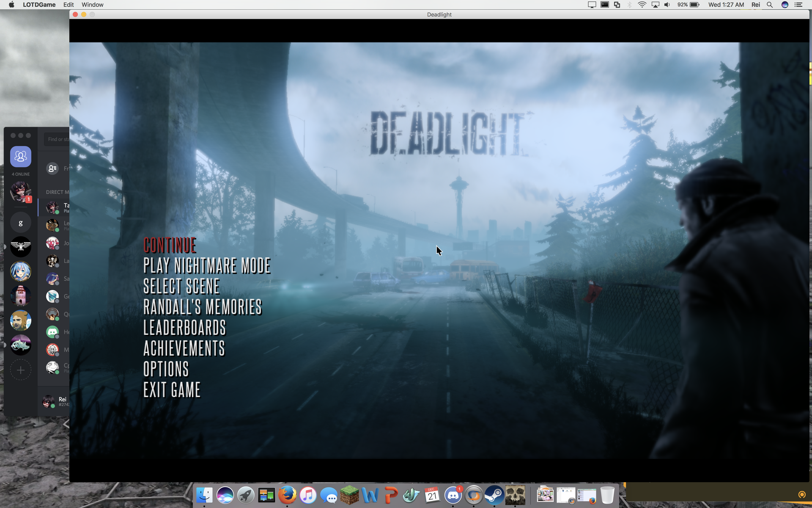The width and height of the screenshot is (812, 508).
Task: Add a server with Discord plus button
Action: (x=21, y=370)
